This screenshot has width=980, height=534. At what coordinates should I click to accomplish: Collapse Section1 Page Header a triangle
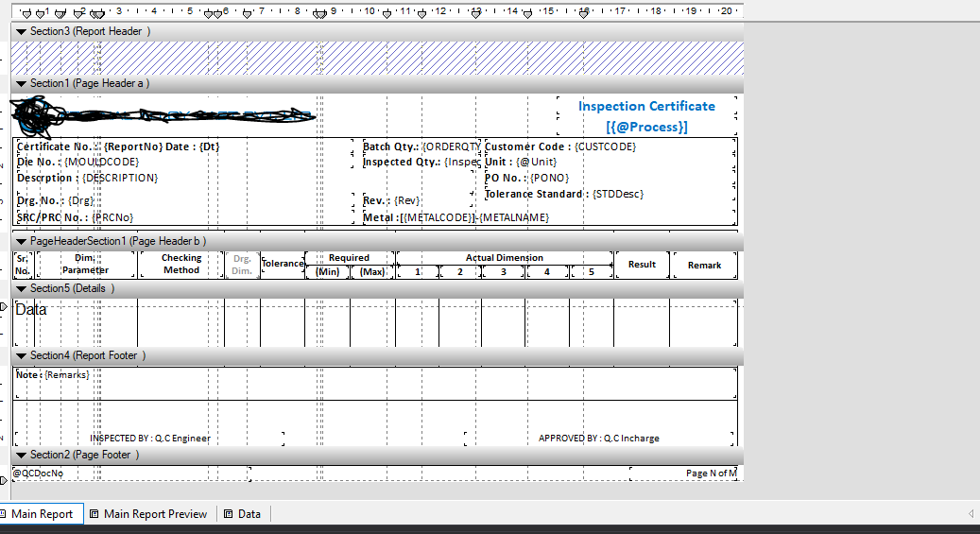(x=21, y=83)
